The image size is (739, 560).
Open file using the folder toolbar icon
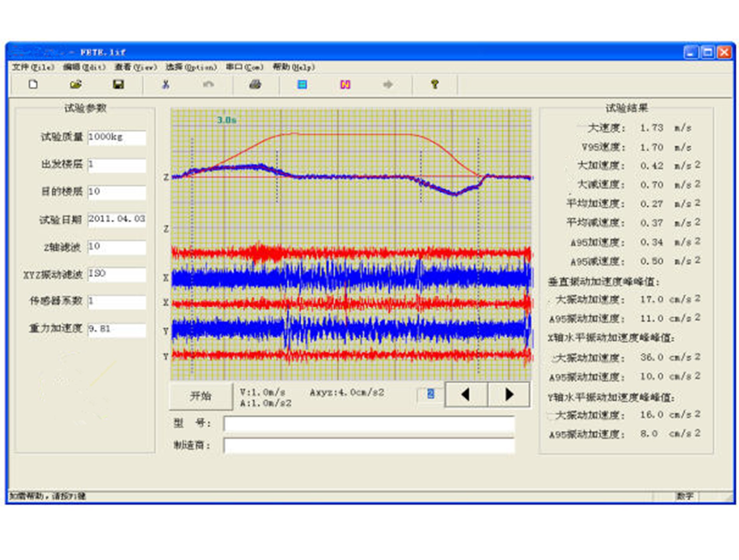pyautogui.click(x=76, y=84)
